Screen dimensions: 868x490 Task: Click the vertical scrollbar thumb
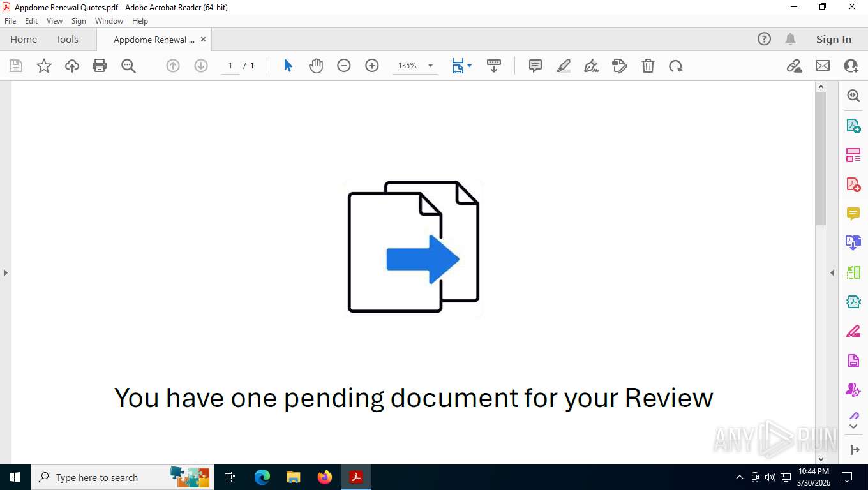coord(821,158)
